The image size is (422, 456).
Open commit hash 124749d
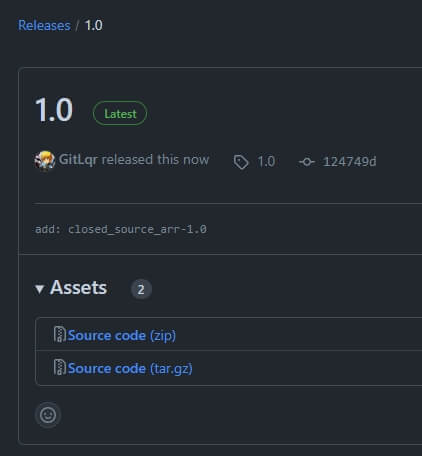pyautogui.click(x=349, y=162)
